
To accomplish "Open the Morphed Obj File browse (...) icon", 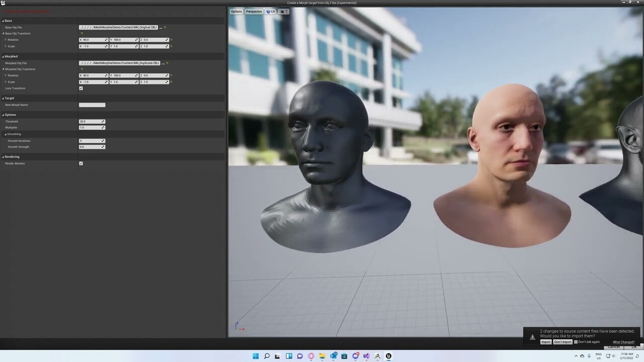I will [x=162, y=63].
